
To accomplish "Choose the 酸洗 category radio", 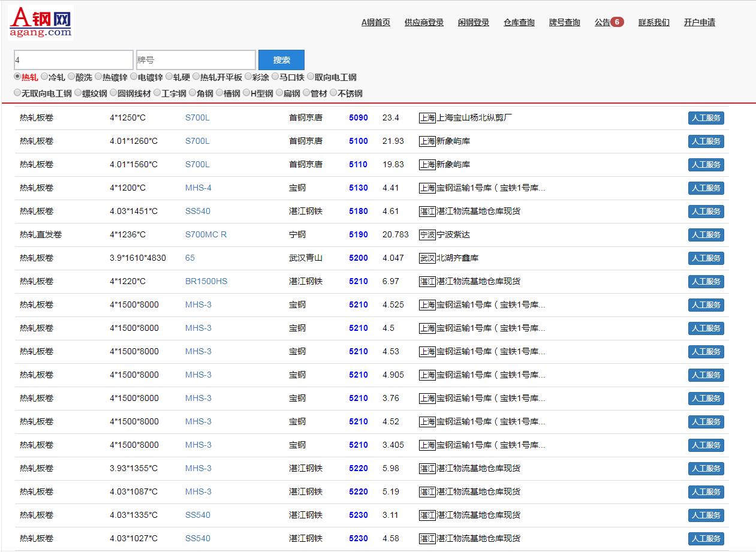I will [71, 77].
